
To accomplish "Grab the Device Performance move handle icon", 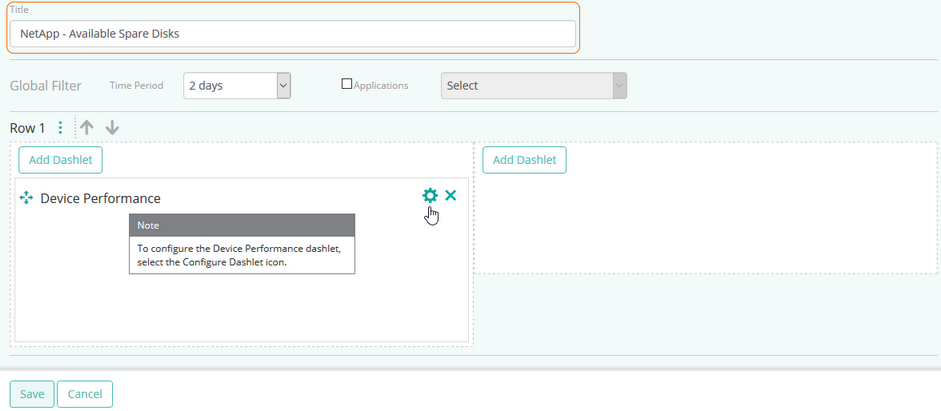I will [26, 197].
